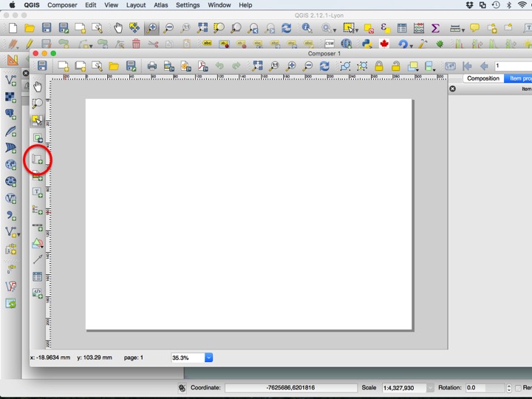Viewport: 532px width, 399px height.
Task: Add Raster Layer in QGIS side toolbar
Action: tap(11, 98)
